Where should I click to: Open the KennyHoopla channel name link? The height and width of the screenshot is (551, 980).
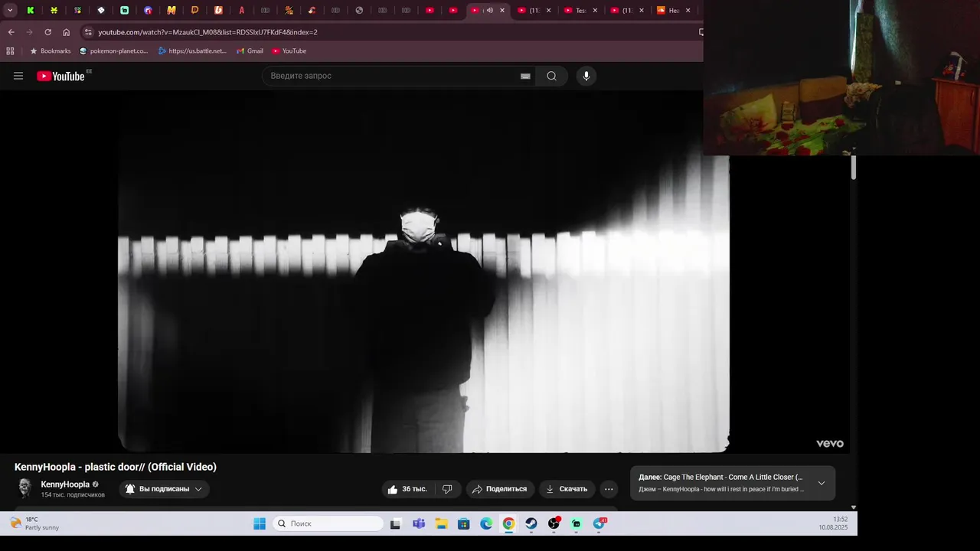65,484
